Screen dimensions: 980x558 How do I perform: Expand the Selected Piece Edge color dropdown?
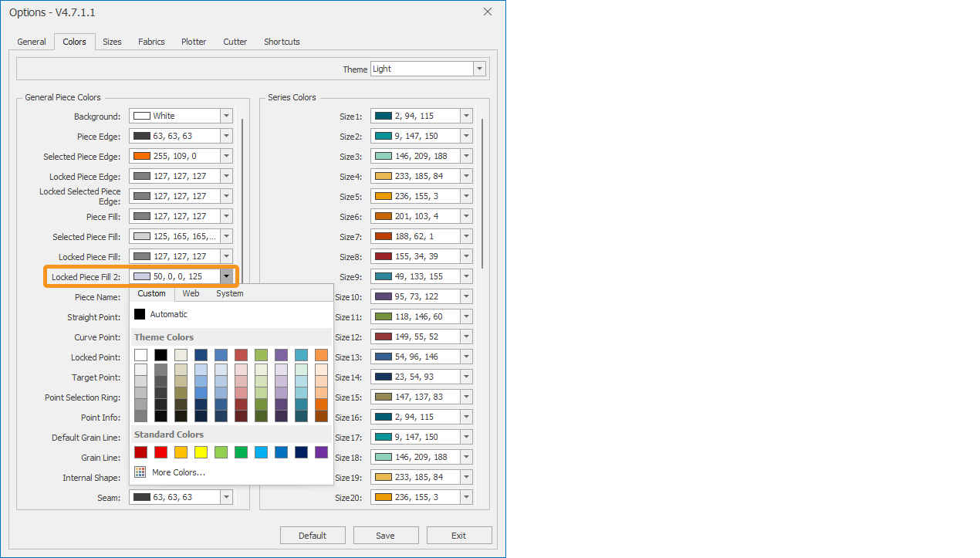(226, 156)
